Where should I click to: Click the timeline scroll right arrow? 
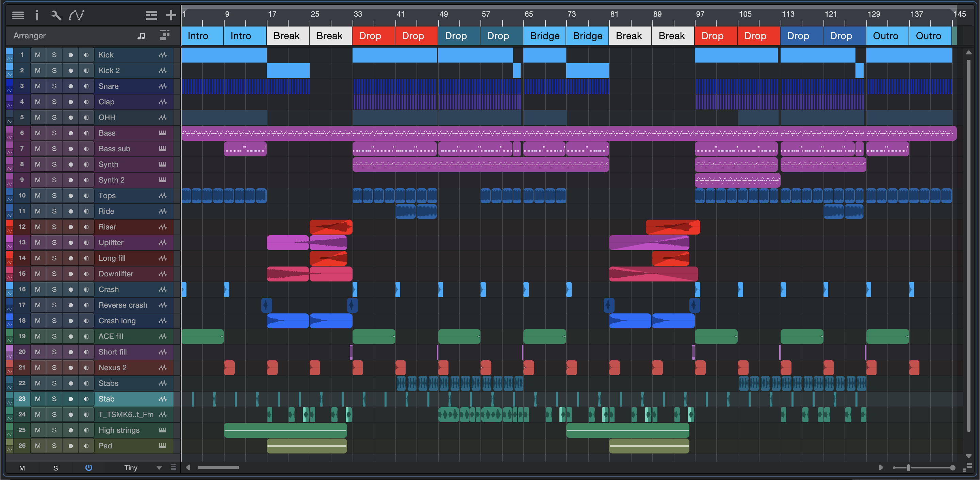click(881, 467)
